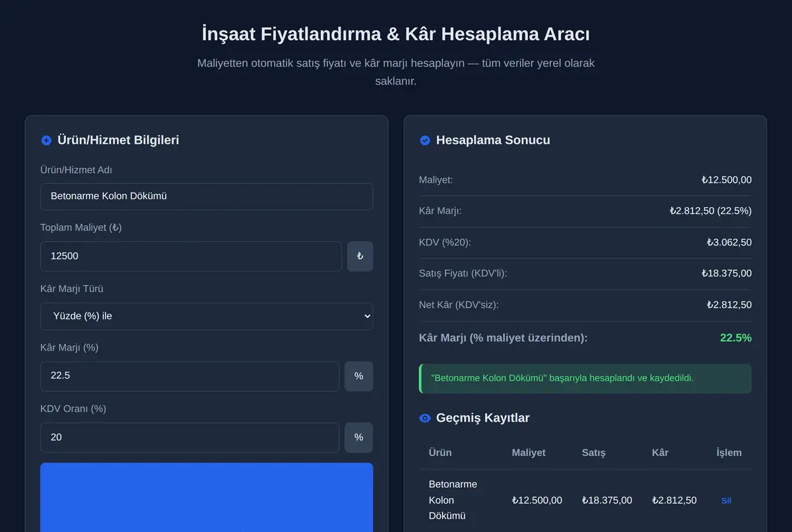Focus the Toplam Maliyet input with 12500
The height and width of the screenshot is (532, 792).
191,256
